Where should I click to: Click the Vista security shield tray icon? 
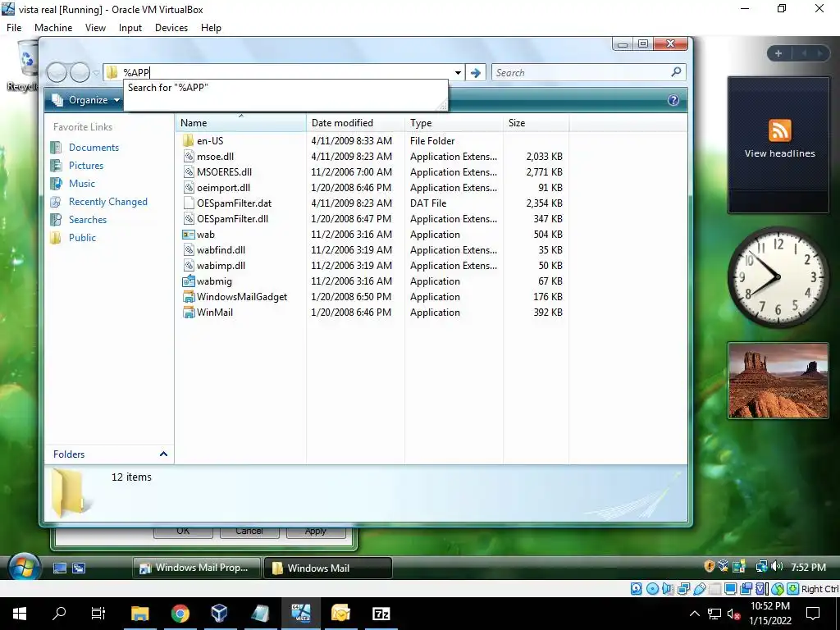[x=709, y=566]
